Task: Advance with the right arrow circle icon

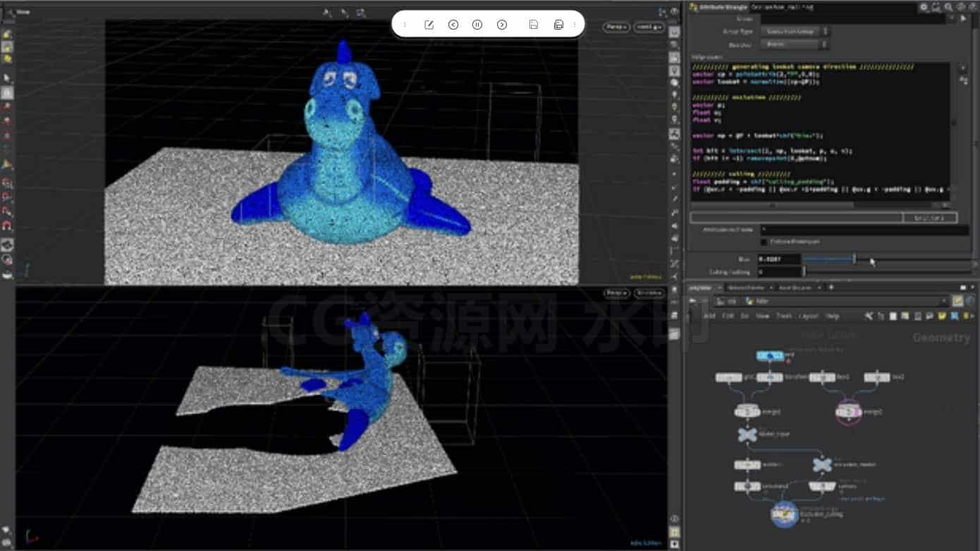Action: tap(502, 25)
